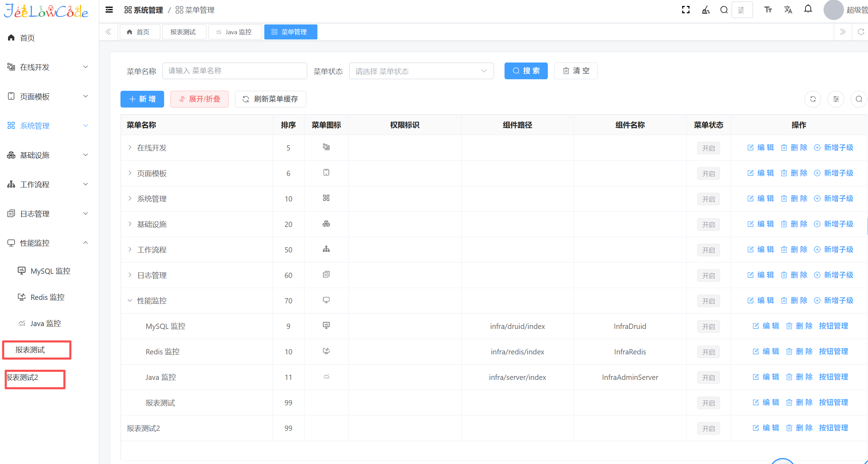This screenshot has height=464, width=868.
Task: Open the language translation icon
Action: [788, 10]
